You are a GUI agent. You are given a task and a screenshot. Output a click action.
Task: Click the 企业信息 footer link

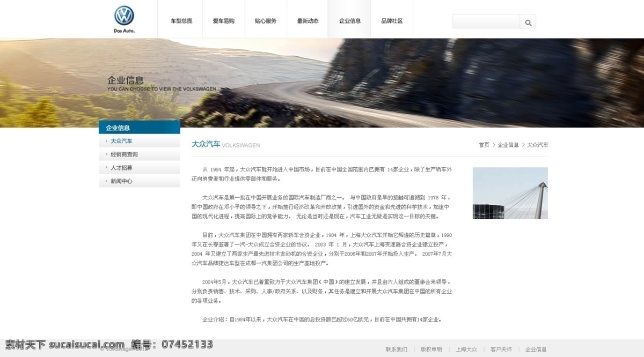[536, 349]
